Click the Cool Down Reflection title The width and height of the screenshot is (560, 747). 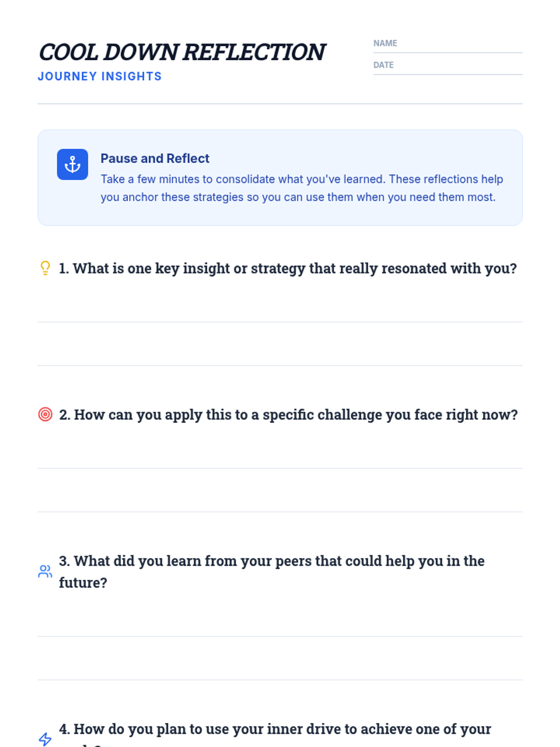click(x=182, y=52)
